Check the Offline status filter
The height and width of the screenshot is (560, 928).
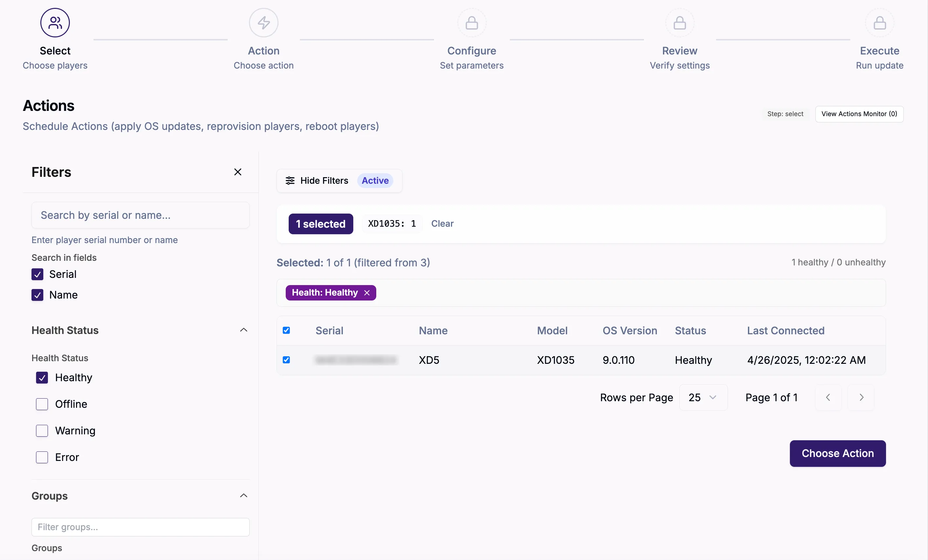[x=42, y=404]
